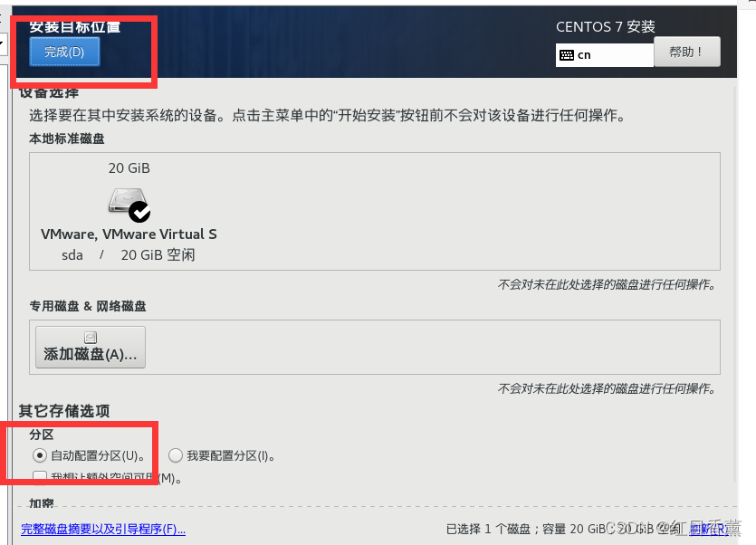The width and height of the screenshot is (756, 545).
Task: Open help with the 帮助! button
Action: pos(687,52)
